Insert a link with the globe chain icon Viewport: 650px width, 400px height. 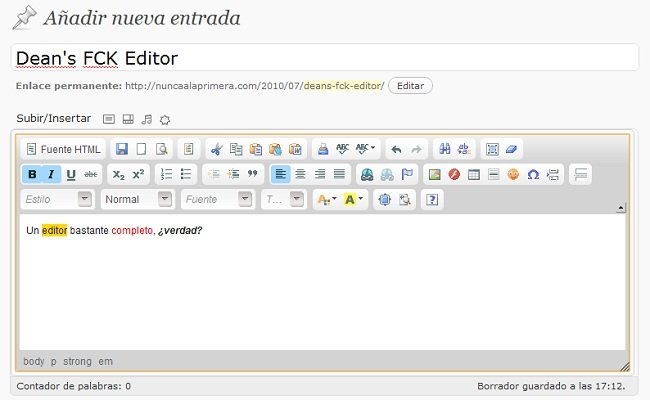(367, 175)
